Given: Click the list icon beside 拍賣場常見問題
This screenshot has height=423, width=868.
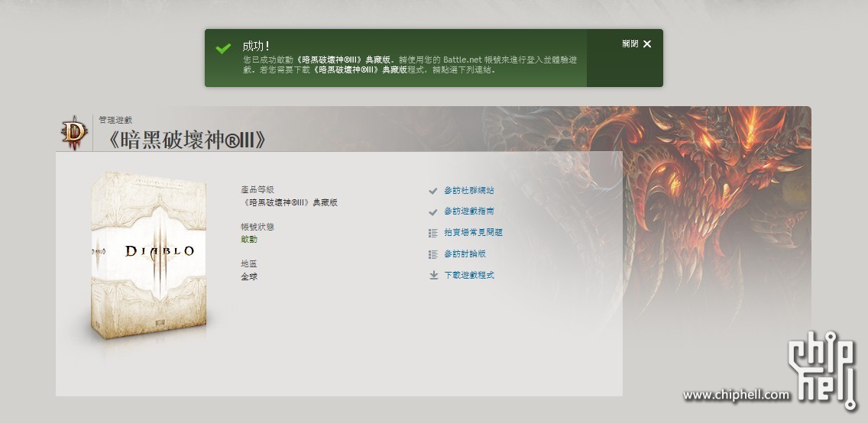Looking at the screenshot, I should pos(433,233).
